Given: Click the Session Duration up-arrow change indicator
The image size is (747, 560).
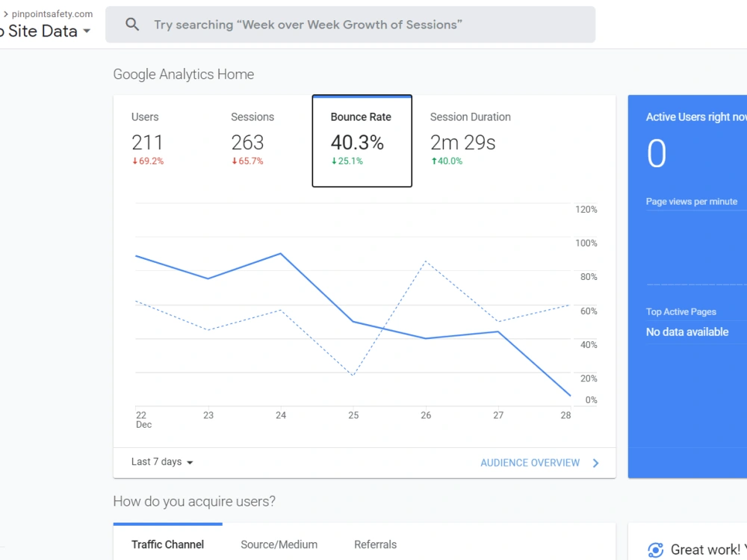Looking at the screenshot, I should (434, 161).
